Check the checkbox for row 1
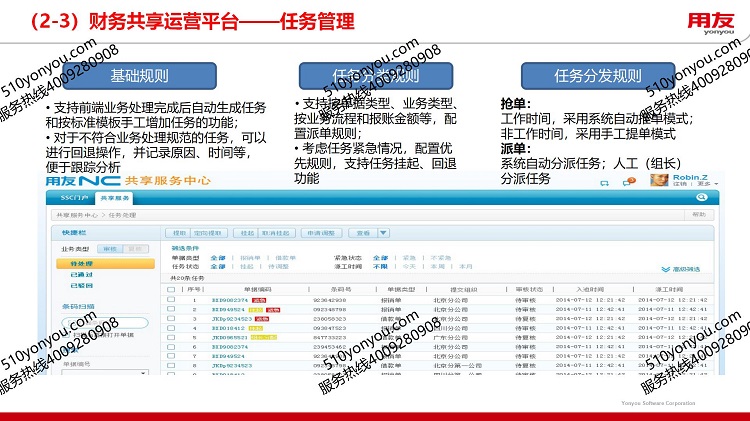750x421 pixels. [169, 299]
